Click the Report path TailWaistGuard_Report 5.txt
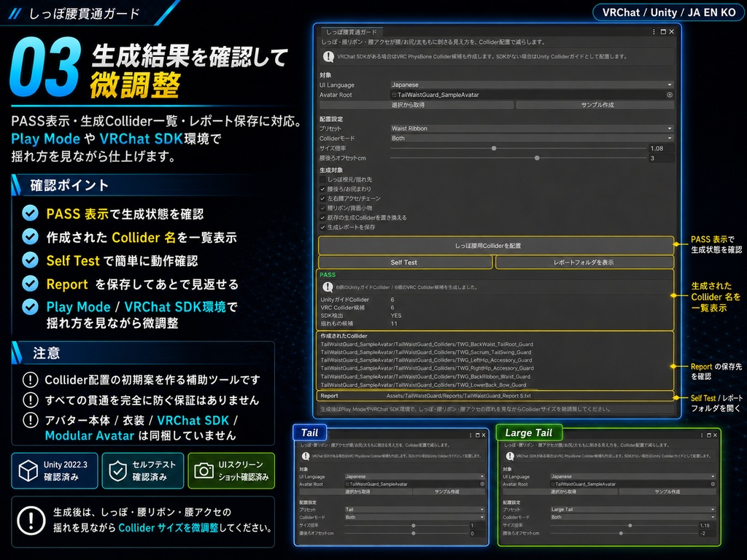Screen dimensions: 747x560 pos(459,396)
